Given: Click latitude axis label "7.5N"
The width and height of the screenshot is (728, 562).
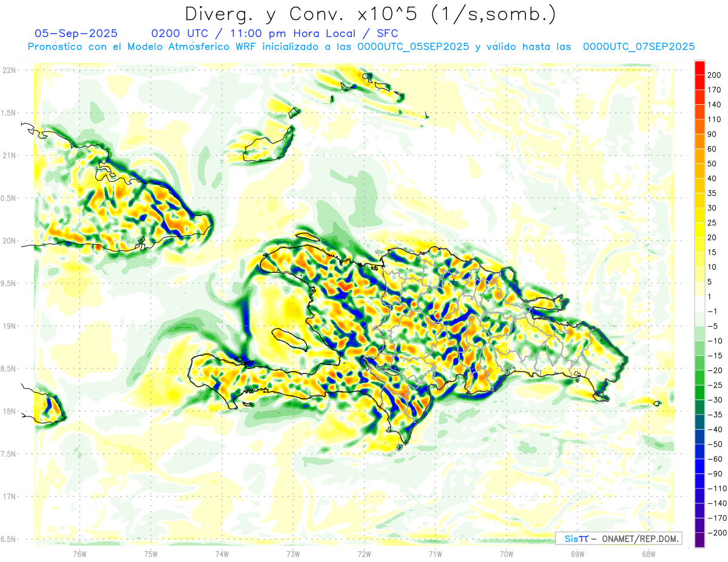Looking at the screenshot, I should point(8,453).
